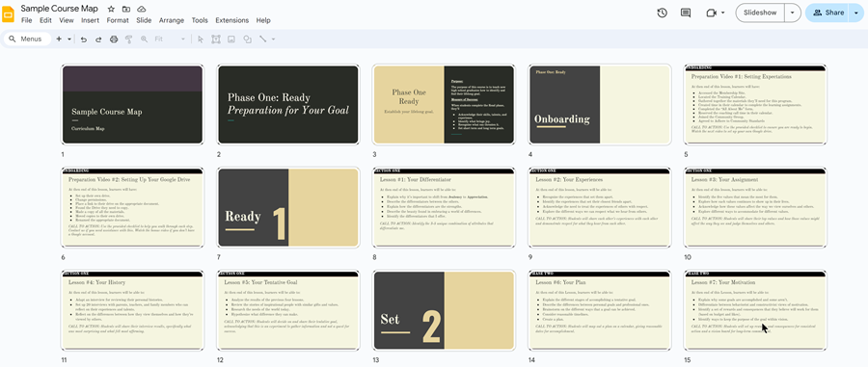Viewport: 868px width, 367px height.
Task: Open the video call dropdown
Action: tap(716, 13)
